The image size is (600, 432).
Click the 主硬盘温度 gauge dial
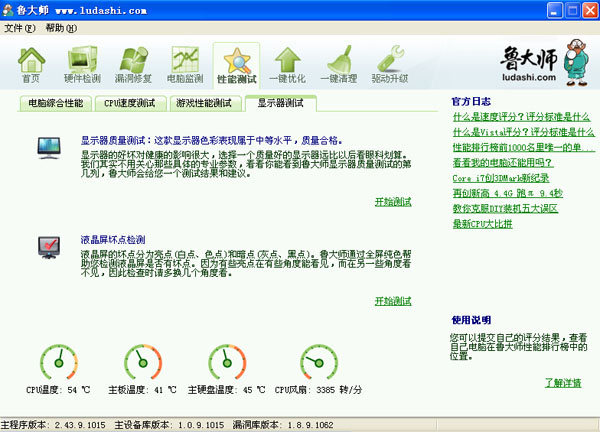pos(227,362)
